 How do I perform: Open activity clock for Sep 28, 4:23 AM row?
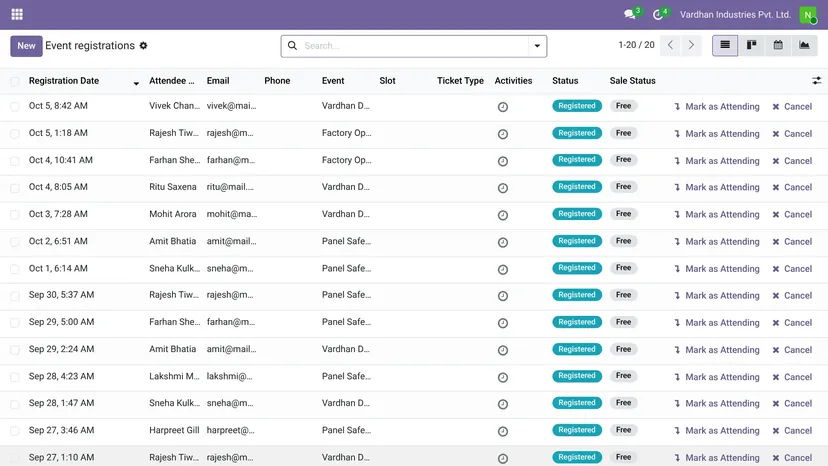pos(503,377)
